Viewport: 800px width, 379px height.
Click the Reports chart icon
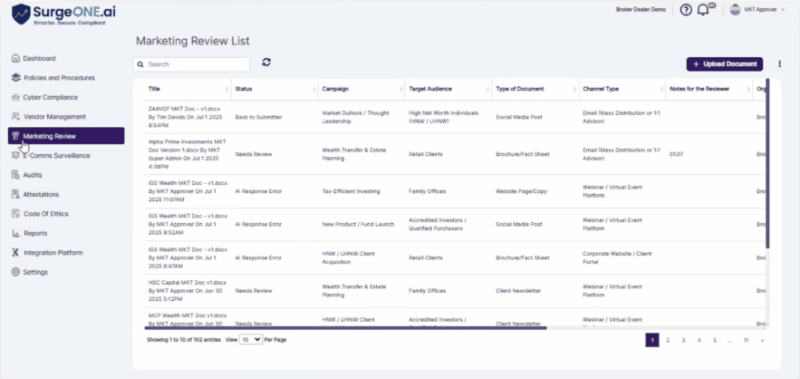[16, 233]
